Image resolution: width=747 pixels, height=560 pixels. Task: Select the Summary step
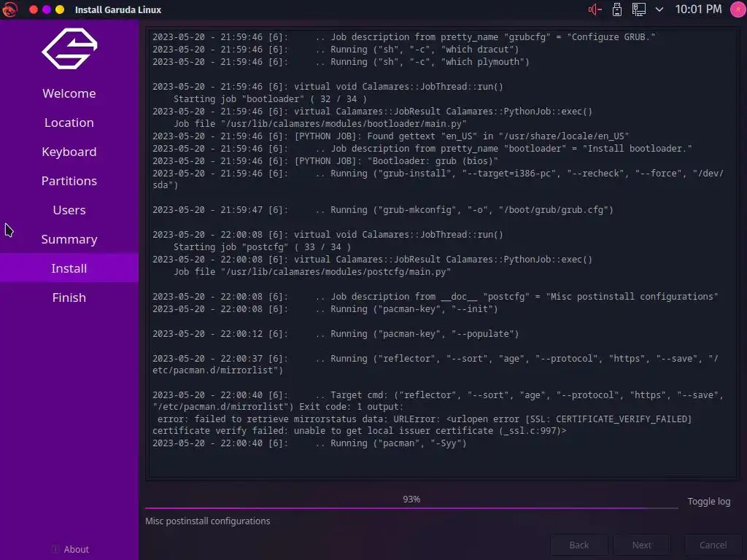[69, 239]
